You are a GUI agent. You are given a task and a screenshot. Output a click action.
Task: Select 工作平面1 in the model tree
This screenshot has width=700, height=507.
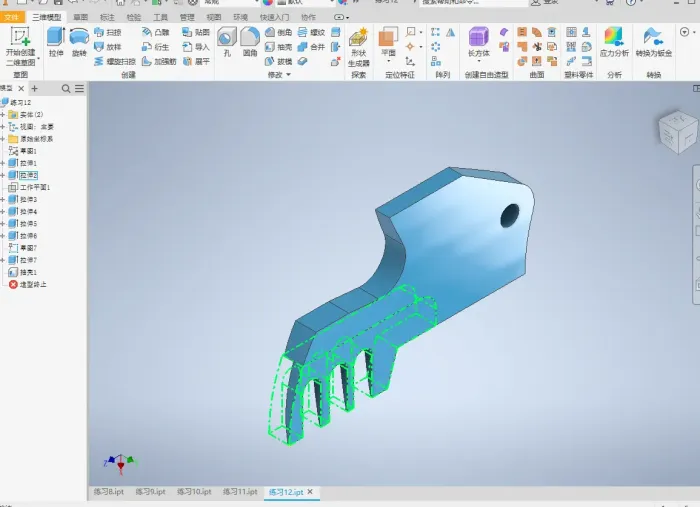pos(35,187)
